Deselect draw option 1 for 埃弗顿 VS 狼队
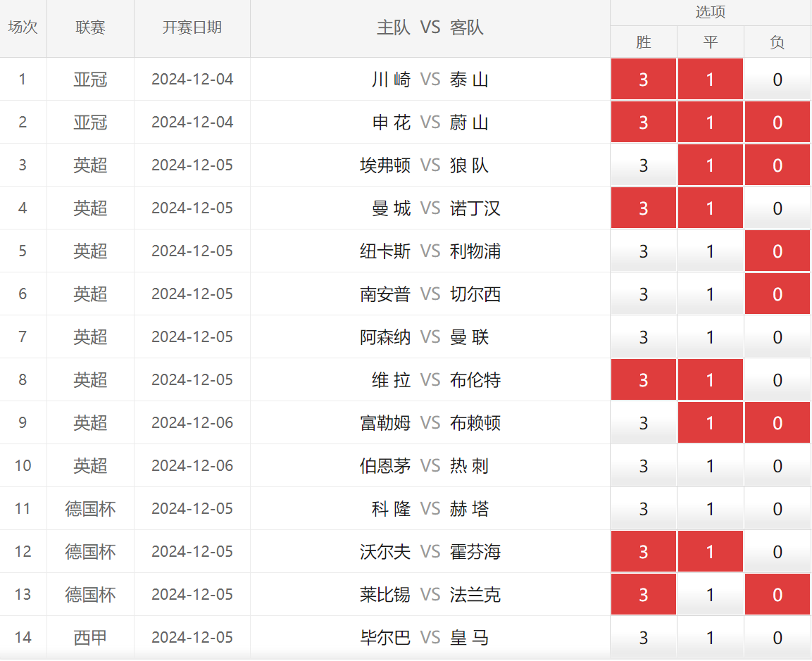Image resolution: width=812 pixels, height=661 pixels. tap(711, 165)
